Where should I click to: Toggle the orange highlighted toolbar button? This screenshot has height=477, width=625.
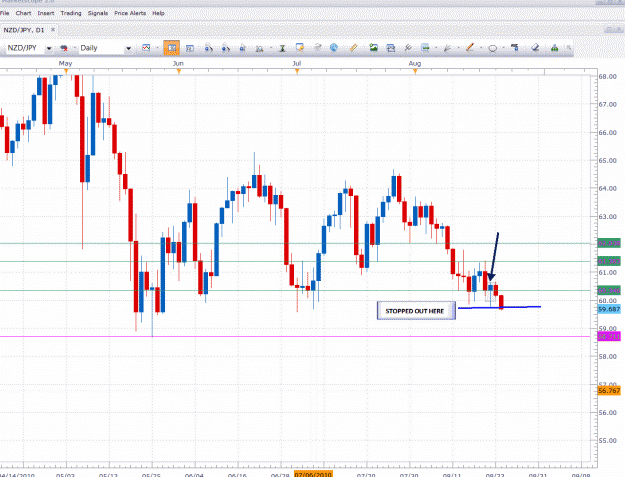[x=172, y=48]
